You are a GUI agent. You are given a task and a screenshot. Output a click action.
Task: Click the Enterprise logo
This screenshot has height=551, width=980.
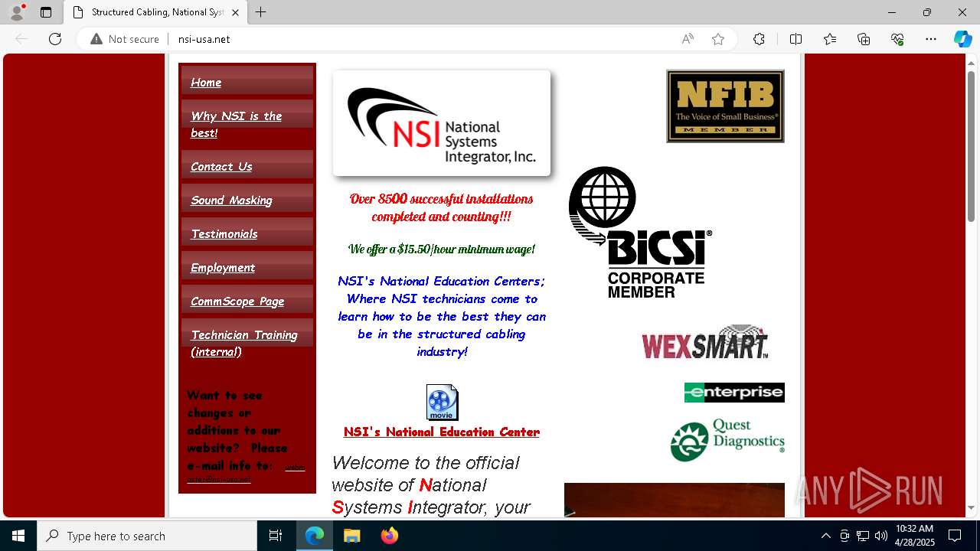[x=734, y=393]
